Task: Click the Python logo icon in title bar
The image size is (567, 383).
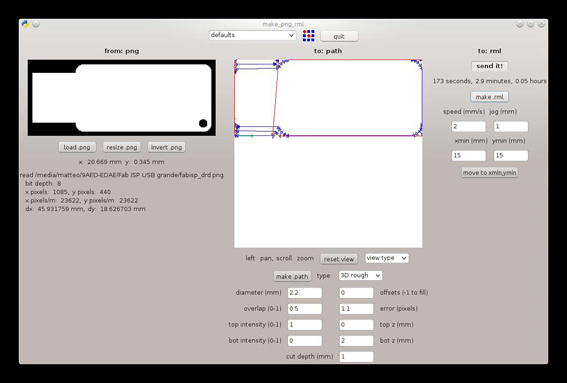Action: coord(25,24)
